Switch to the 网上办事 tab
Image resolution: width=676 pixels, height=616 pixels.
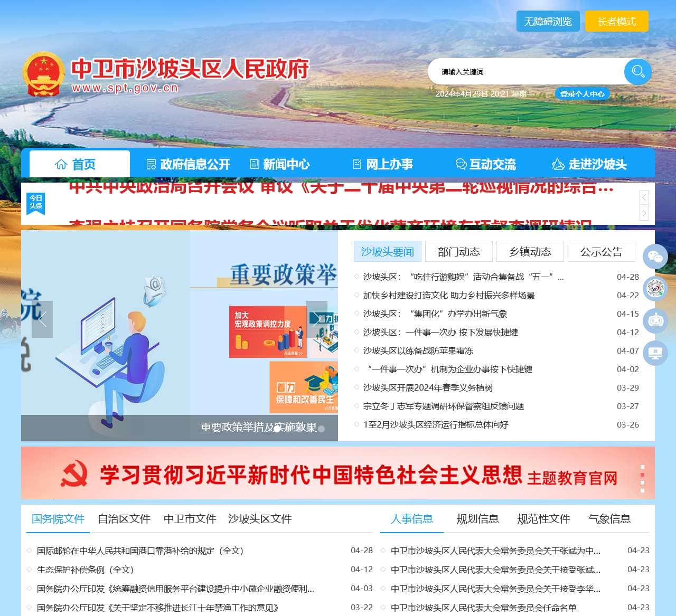(389, 164)
